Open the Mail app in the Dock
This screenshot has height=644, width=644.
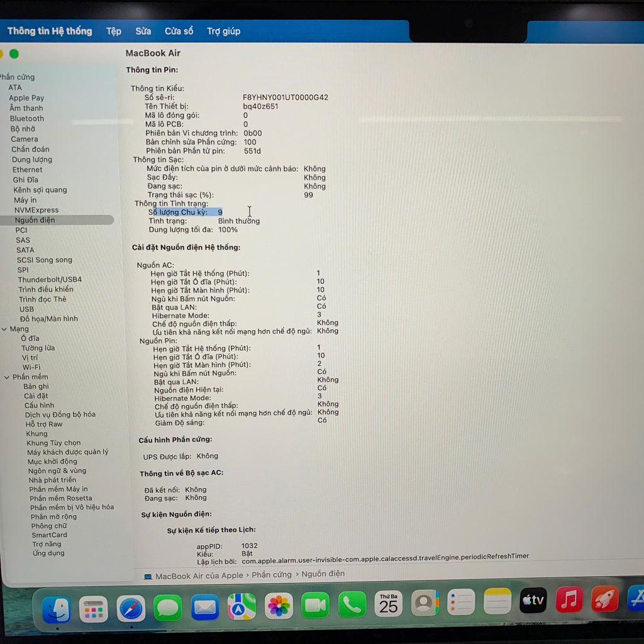tap(204, 607)
